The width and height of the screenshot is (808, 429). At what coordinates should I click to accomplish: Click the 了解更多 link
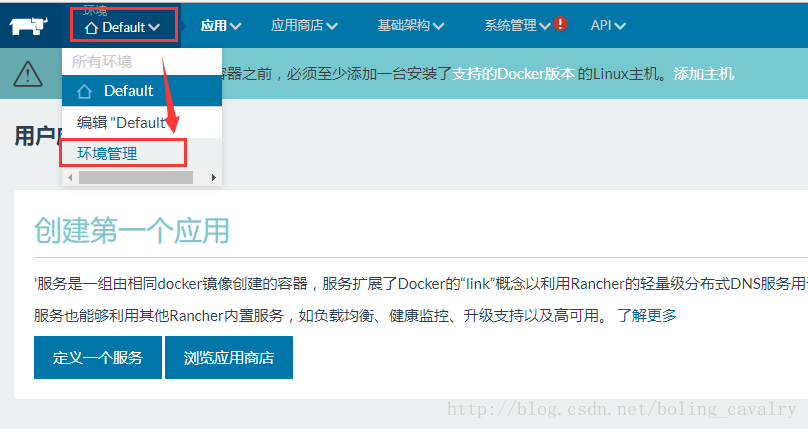pyautogui.click(x=647, y=315)
